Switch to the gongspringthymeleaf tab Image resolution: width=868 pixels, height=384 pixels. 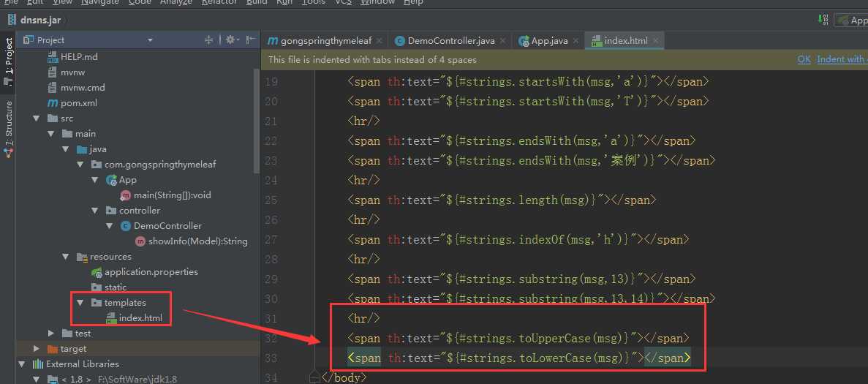click(325, 40)
